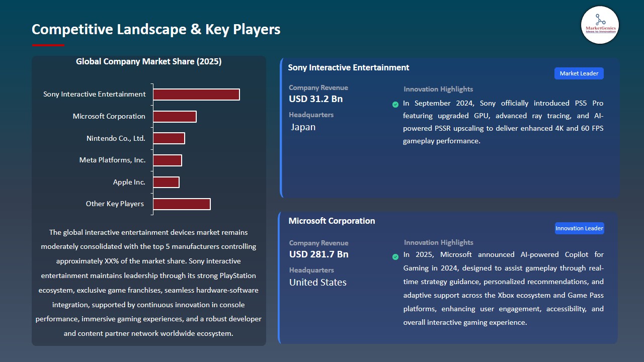Click the PS5 Pro description paragraph
Image resolution: width=644 pixels, height=362 pixels.
pos(503,122)
